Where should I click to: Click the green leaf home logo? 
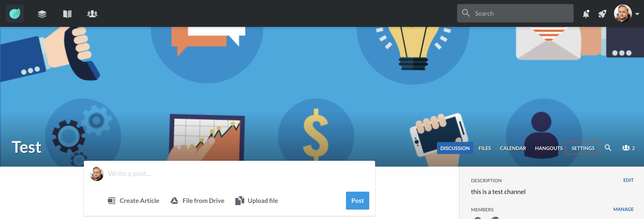coord(15,13)
